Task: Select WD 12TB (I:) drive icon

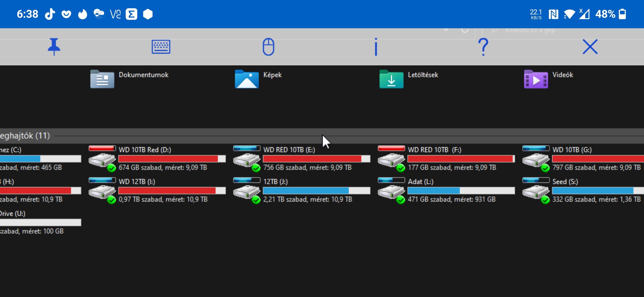Action: pyautogui.click(x=102, y=190)
